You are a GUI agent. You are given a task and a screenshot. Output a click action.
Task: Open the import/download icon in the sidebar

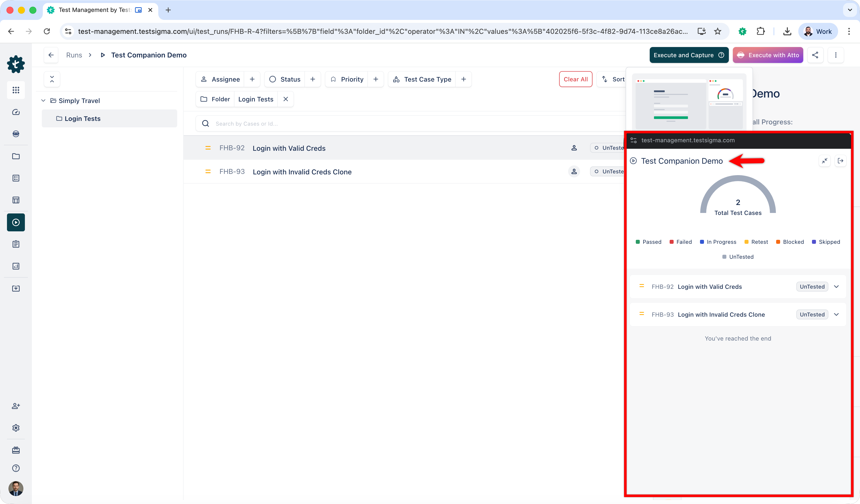pyautogui.click(x=16, y=288)
